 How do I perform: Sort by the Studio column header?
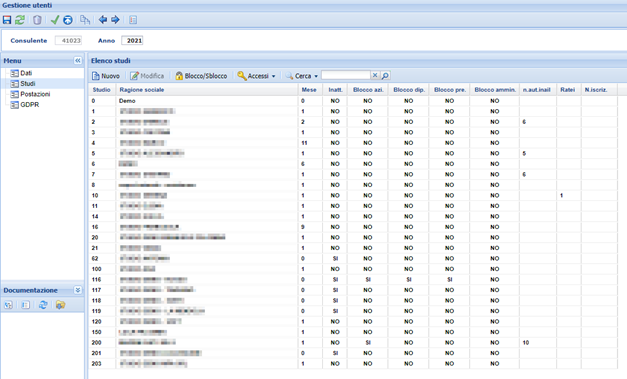click(102, 90)
